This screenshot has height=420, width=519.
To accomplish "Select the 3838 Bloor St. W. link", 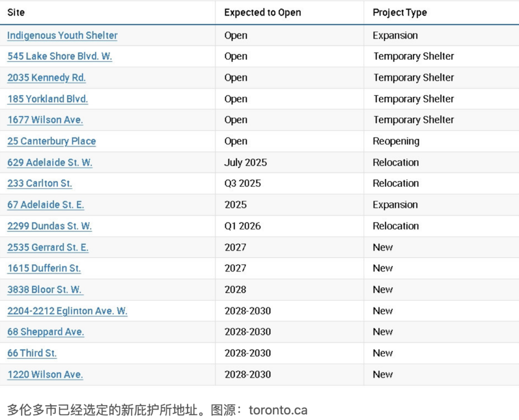I will pos(45,290).
